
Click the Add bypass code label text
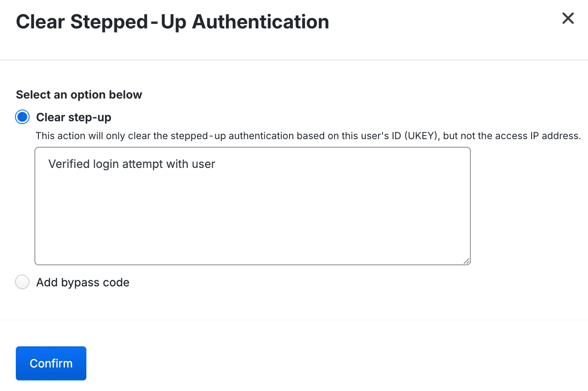82,282
